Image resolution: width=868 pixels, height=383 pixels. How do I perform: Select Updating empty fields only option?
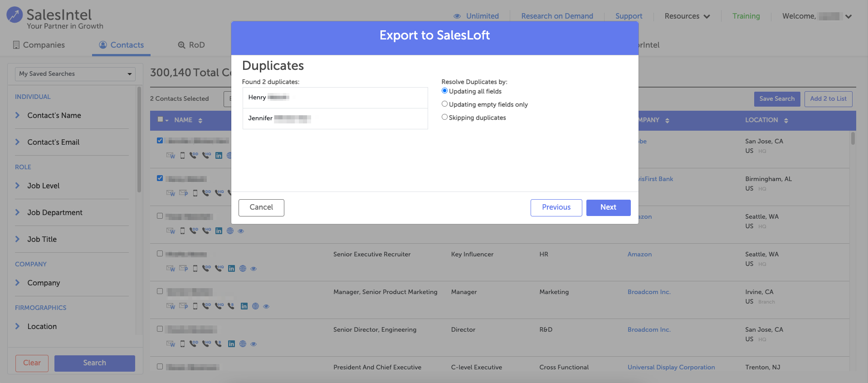pos(444,104)
